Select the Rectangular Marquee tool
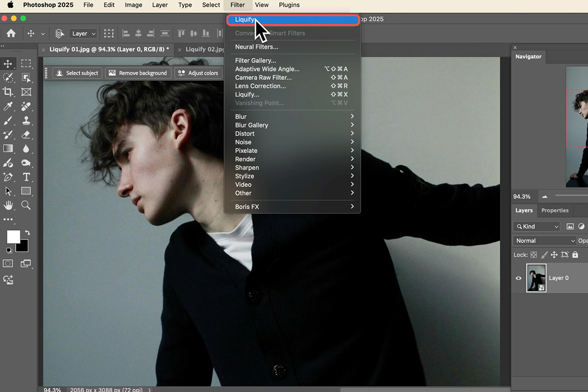 26,64
